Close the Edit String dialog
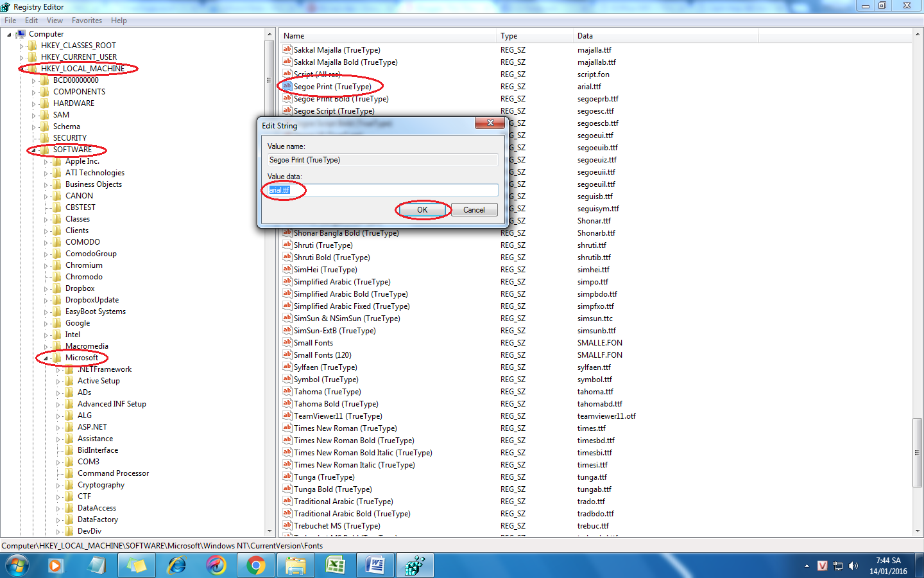The image size is (924, 578). [490, 123]
